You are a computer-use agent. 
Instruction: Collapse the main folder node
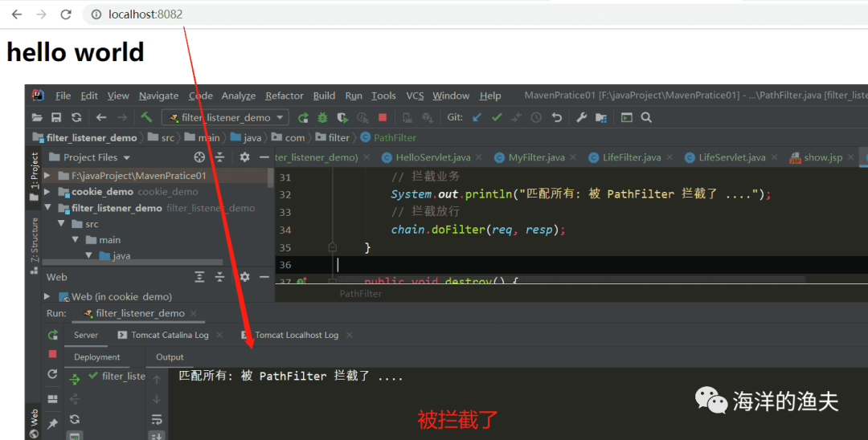pyautogui.click(x=76, y=240)
